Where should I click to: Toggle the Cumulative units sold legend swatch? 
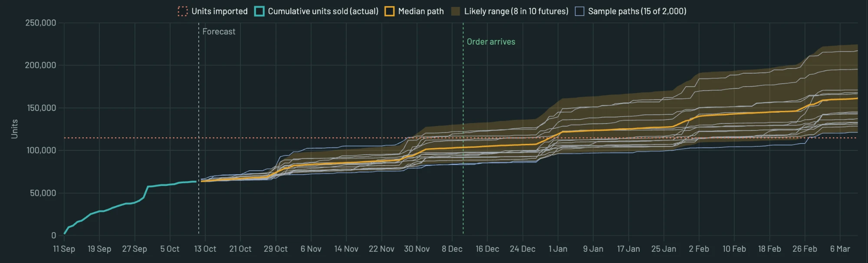point(259,11)
